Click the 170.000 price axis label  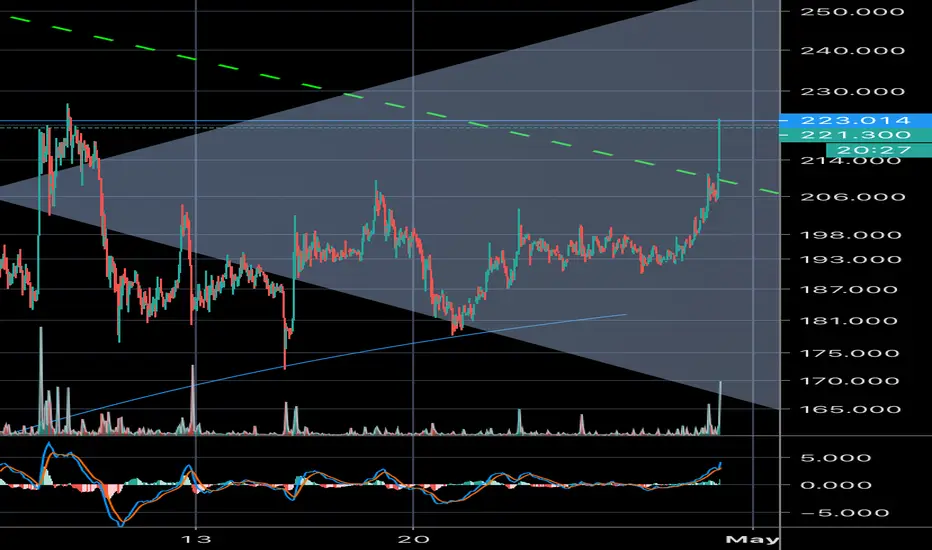coord(852,381)
